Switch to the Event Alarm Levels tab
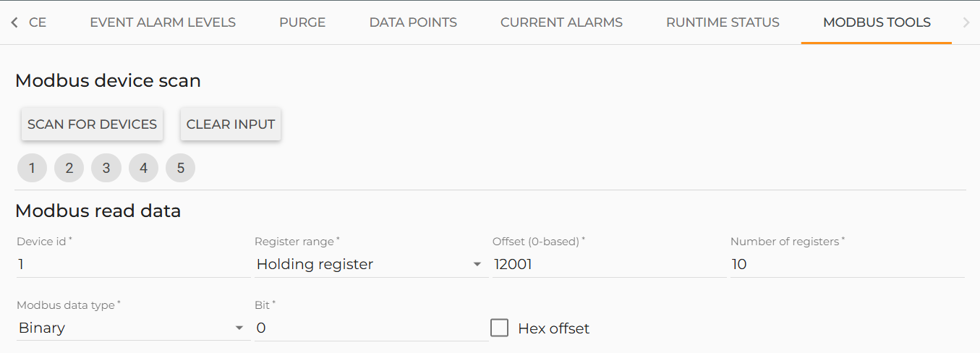Viewport: 980px width, 353px height. pos(163,22)
